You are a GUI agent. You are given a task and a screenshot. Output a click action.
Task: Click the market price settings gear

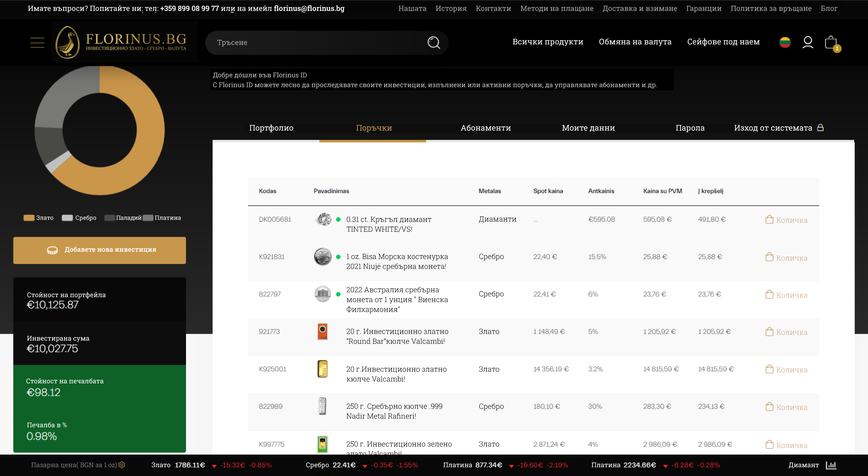pyautogui.click(x=122, y=465)
